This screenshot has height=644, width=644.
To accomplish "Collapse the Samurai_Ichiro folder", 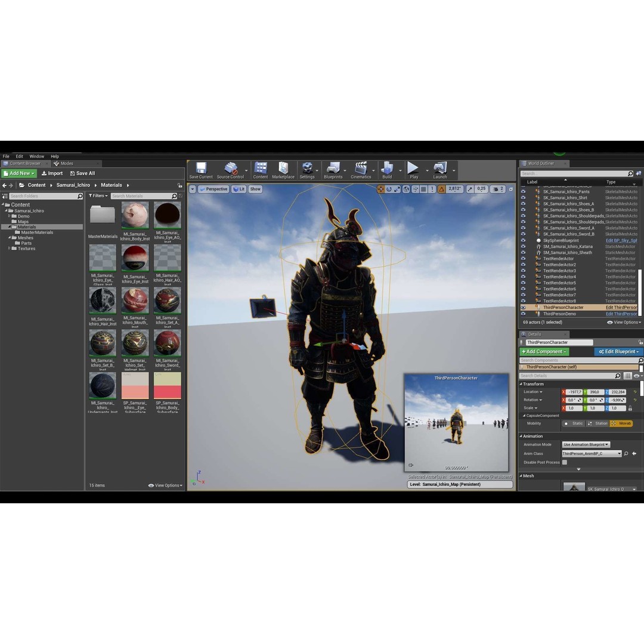I will click(6, 210).
